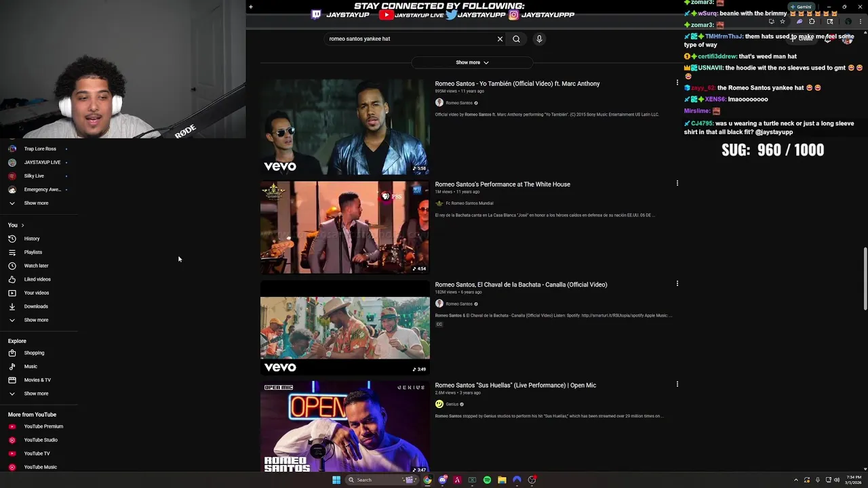Open YouTube TV
The height and width of the screenshot is (488, 868).
(x=37, y=453)
